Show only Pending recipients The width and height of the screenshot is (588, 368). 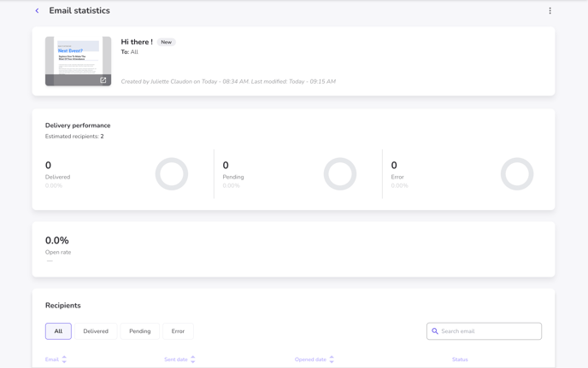pos(140,331)
